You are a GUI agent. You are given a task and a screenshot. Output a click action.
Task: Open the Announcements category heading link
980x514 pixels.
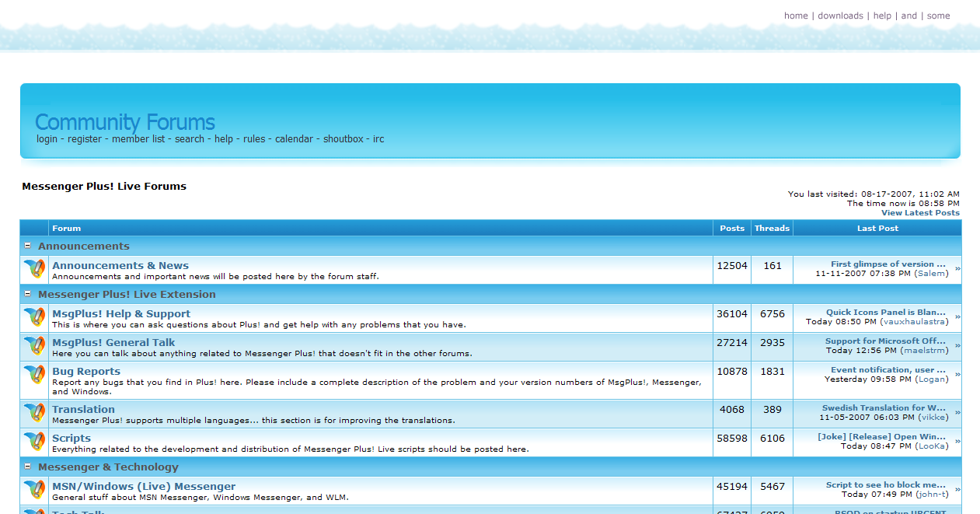point(84,246)
